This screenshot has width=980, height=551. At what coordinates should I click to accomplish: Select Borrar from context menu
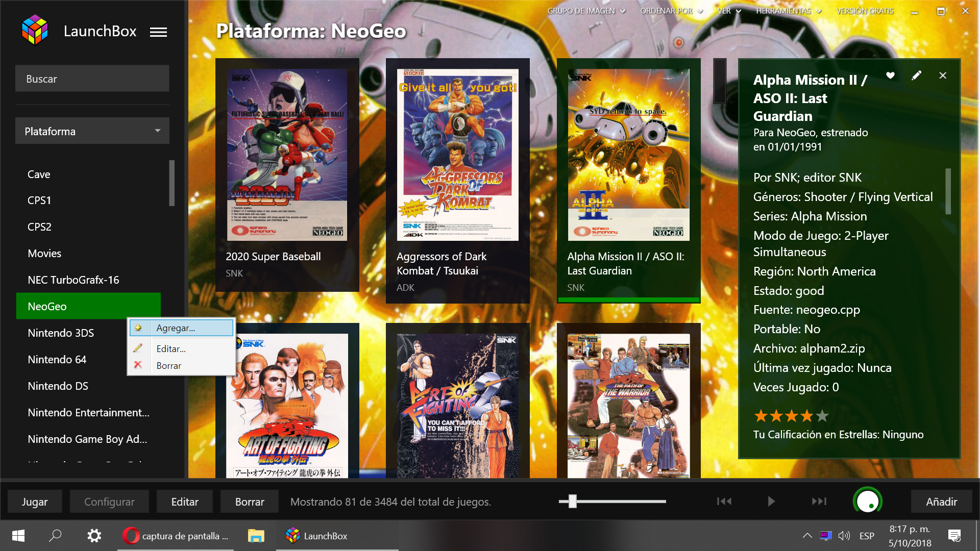click(182, 365)
